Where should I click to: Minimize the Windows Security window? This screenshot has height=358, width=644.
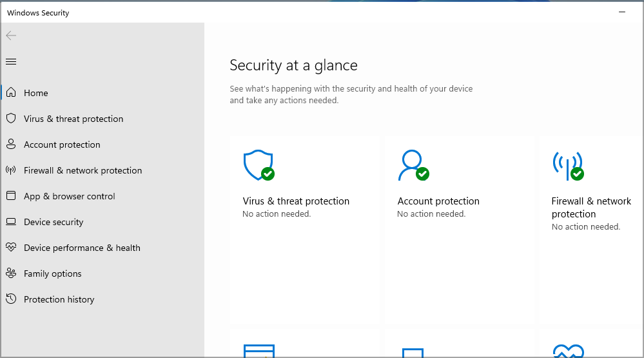tap(622, 12)
